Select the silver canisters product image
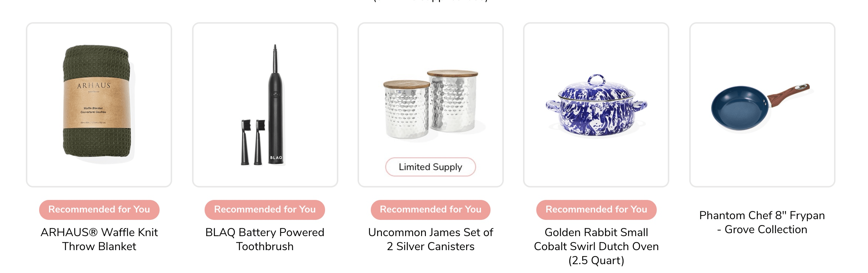868x273 pixels. (431, 105)
